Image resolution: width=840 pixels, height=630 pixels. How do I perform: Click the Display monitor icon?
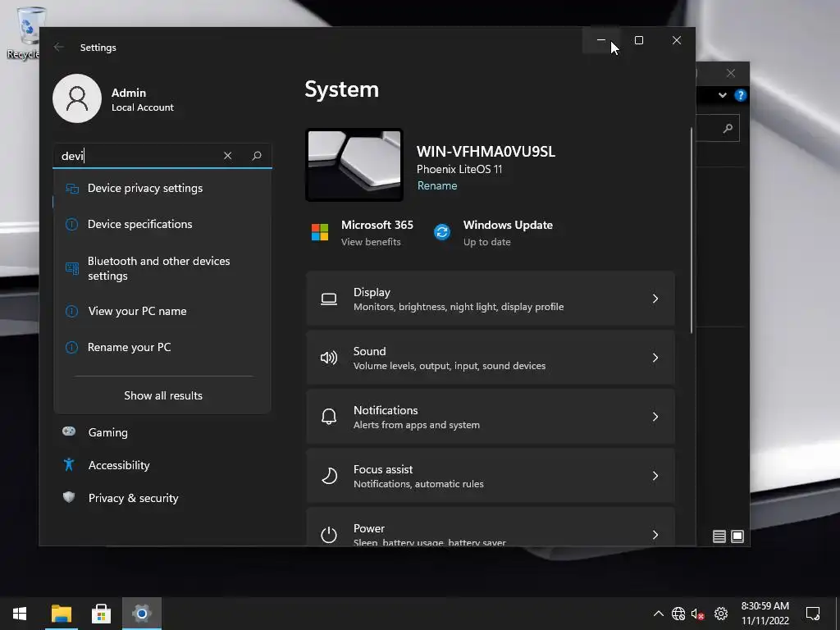[329, 299]
